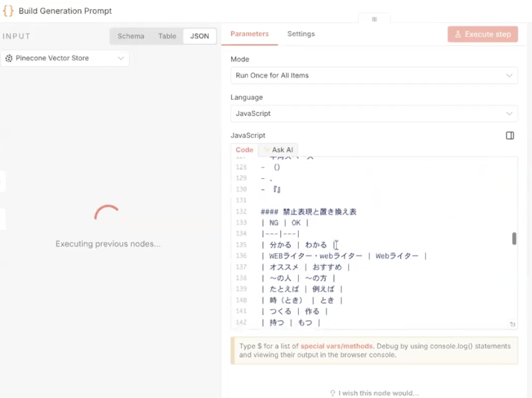Click line number 134 in the gutter
The width and height of the screenshot is (532, 398).
241,234
